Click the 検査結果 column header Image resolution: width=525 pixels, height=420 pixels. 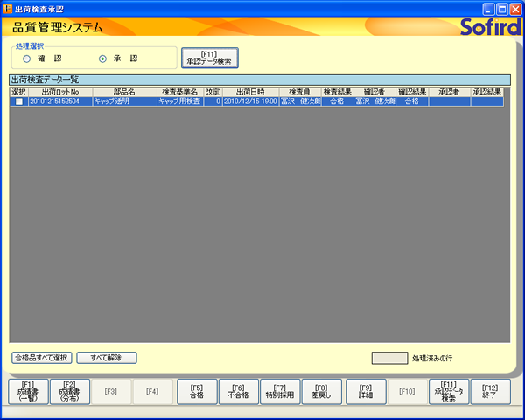coord(337,92)
